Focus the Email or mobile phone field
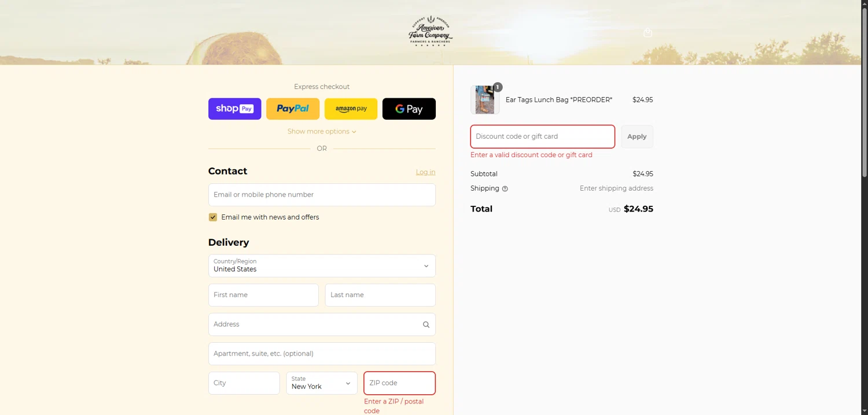The height and width of the screenshot is (415, 868). point(322,195)
